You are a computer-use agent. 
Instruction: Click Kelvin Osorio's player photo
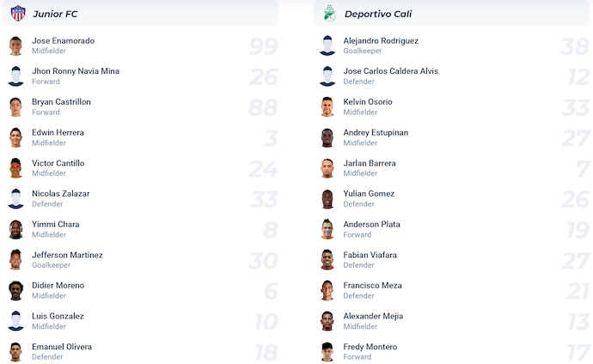coord(327,107)
